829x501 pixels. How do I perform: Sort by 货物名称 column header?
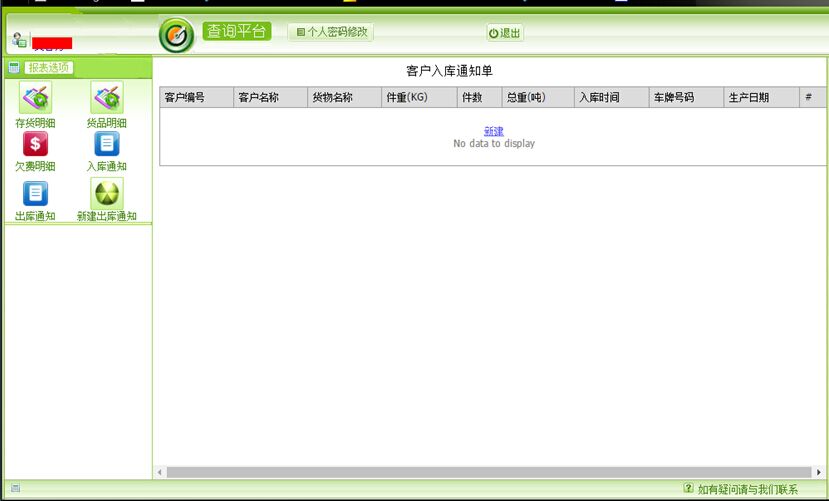point(333,98)
